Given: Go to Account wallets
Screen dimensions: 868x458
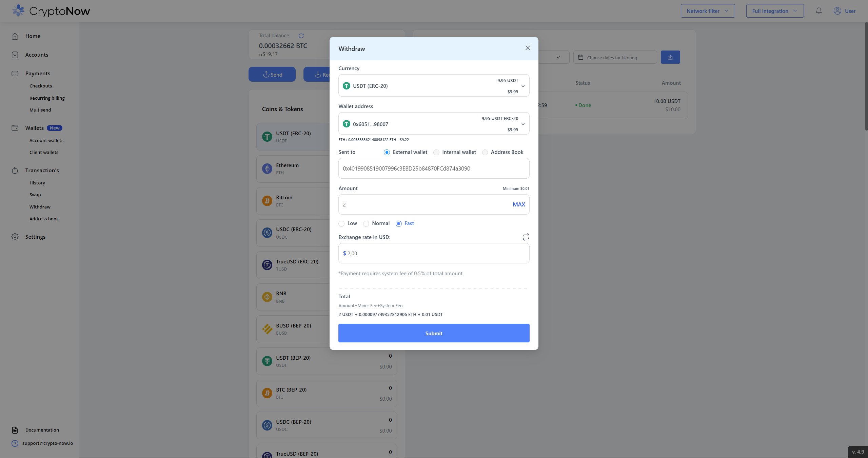Looking at the screenshot, I should pyautogui.click(x=46, y=140).
